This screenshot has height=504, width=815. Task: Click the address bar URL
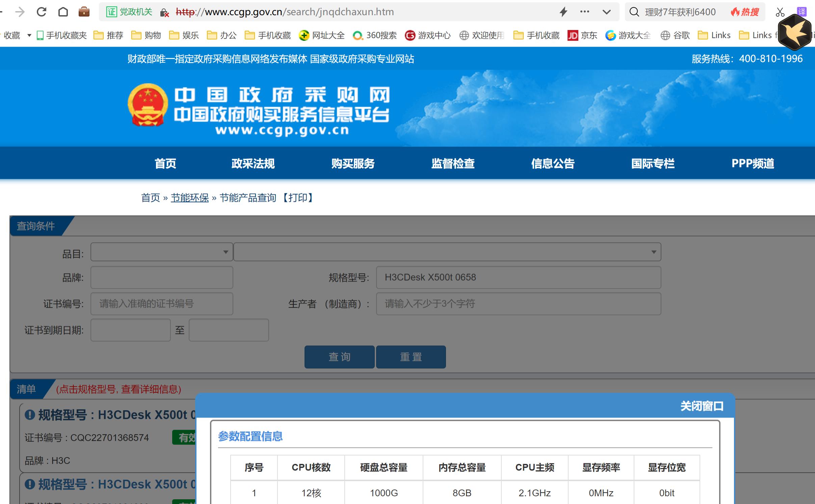[285, 12]
